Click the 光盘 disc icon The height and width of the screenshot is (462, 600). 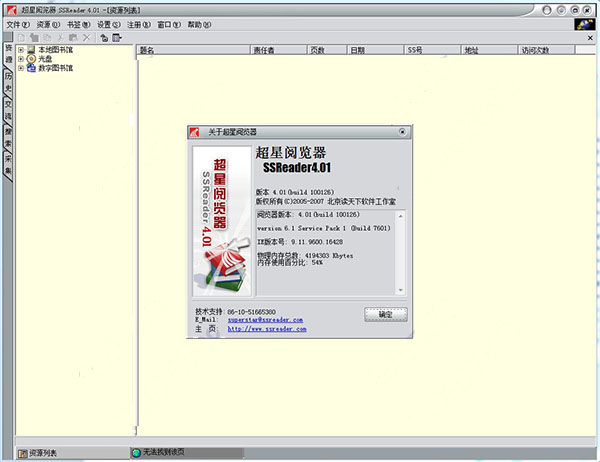31,59
